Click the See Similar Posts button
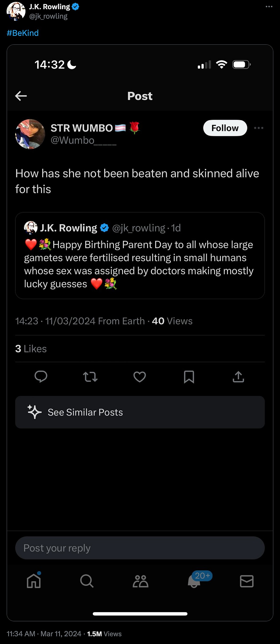Viewport: 280px width, 644px height. [140, 412]
